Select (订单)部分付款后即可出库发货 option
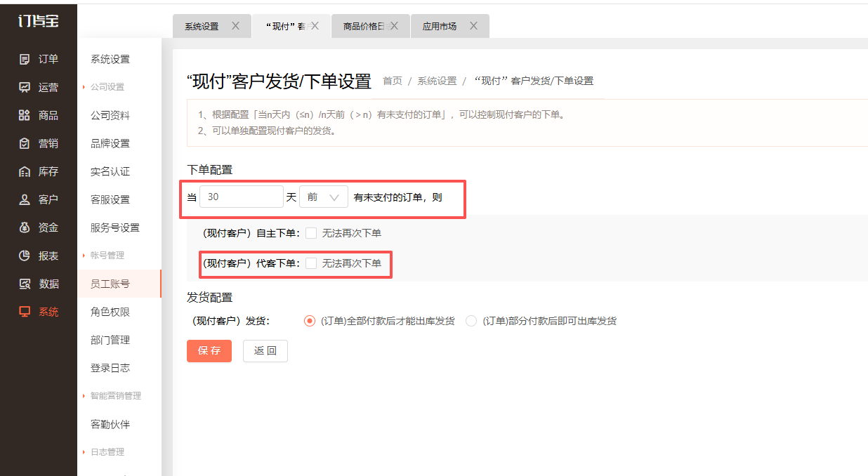This screenshot has width=868, height=476. coord(471,321)
